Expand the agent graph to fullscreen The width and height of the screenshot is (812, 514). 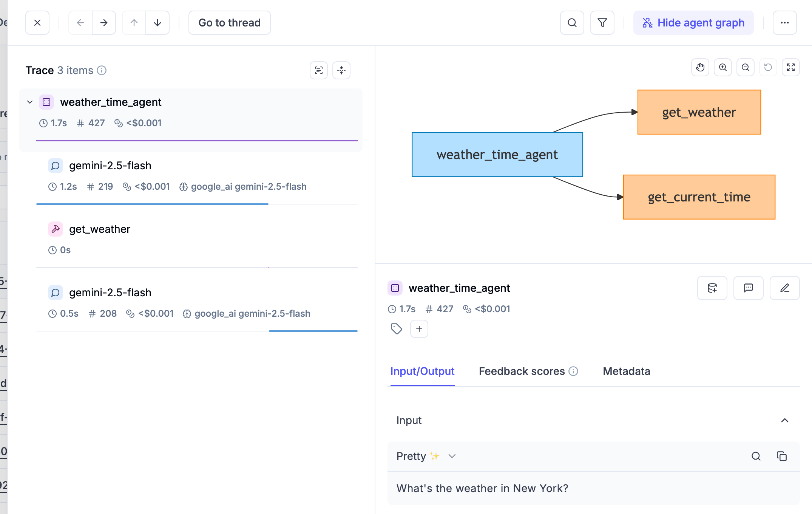pyautogui.click(x=790, y=67)
